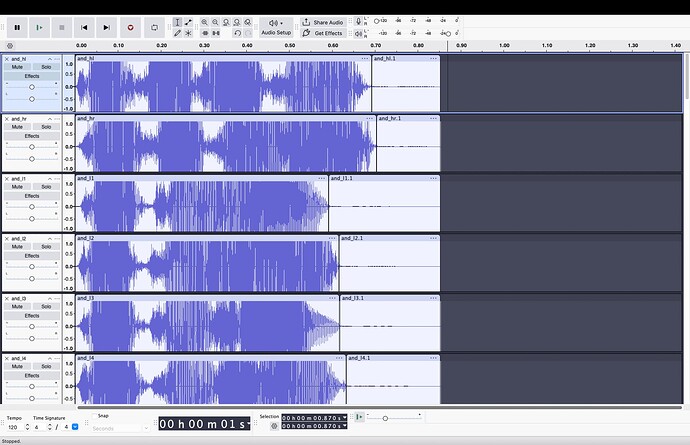Open clip menu of and_l1.1 clip

click(x=433, y=178)
